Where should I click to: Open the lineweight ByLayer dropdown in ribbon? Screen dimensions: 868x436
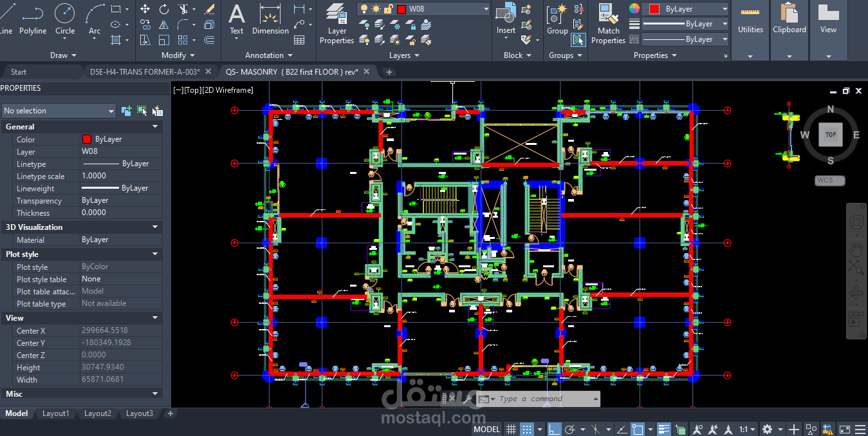[x=725, y=24]
